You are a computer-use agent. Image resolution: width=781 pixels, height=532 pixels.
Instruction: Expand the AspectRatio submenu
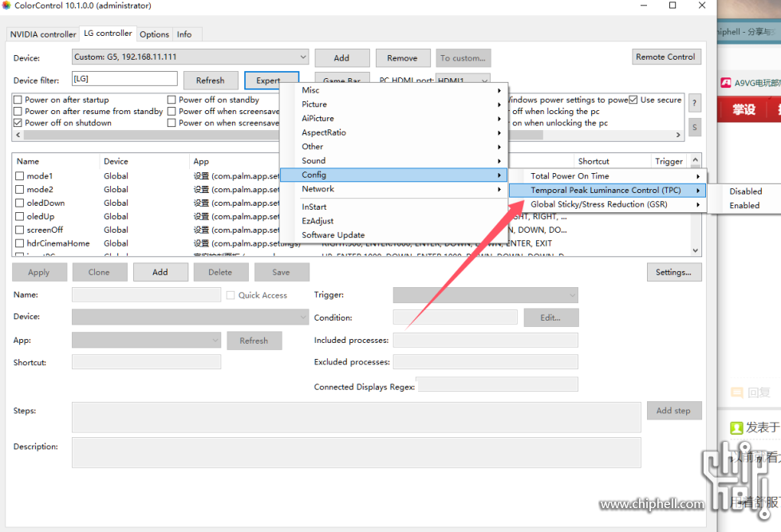coord(393,132)
